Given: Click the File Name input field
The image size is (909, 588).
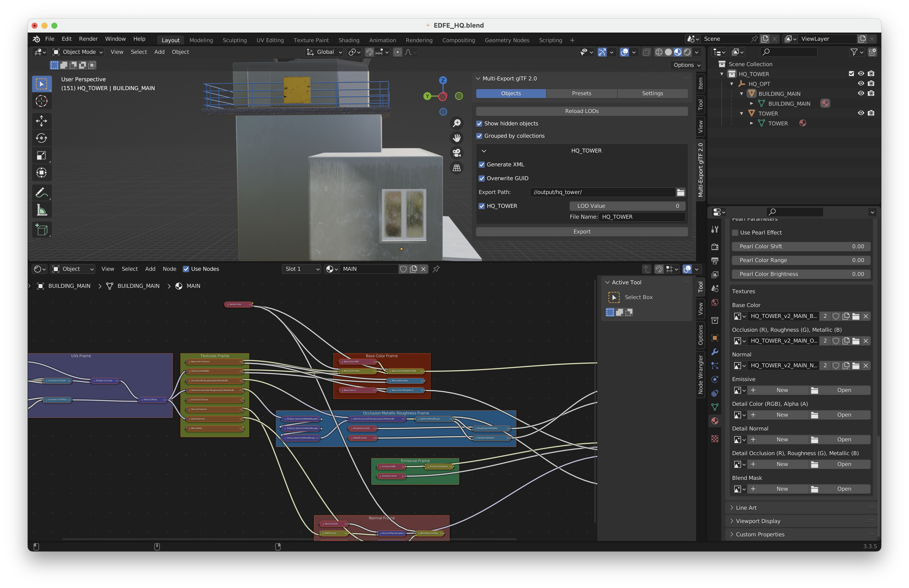Looking at the screenshot, I should pos(642,217).
